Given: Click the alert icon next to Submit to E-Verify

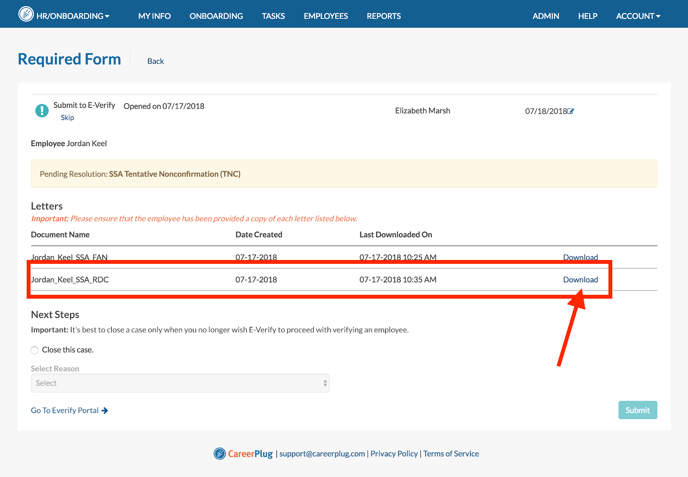Looking at the screenshot, I should 42,111.
